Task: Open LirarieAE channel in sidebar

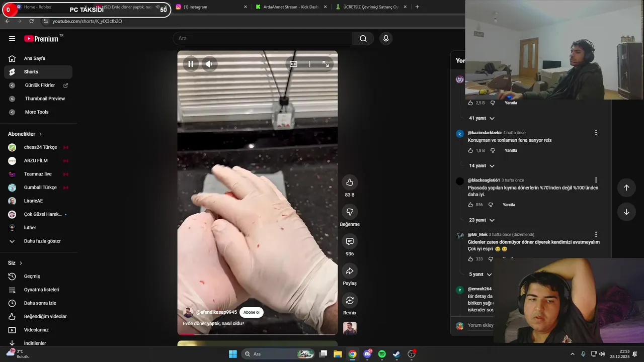Action: tap(38, 201)
